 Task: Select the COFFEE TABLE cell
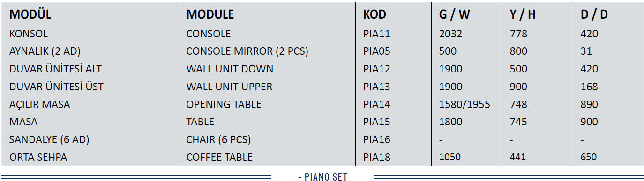point(219,157)
